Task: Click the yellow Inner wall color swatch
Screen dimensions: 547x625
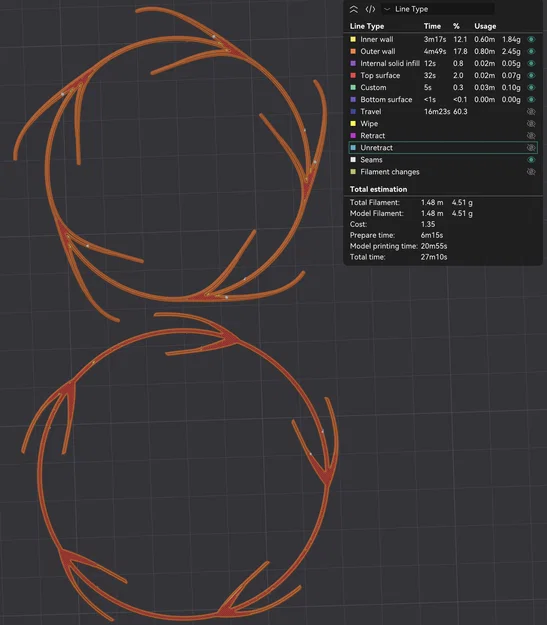Action: [353, 39]
